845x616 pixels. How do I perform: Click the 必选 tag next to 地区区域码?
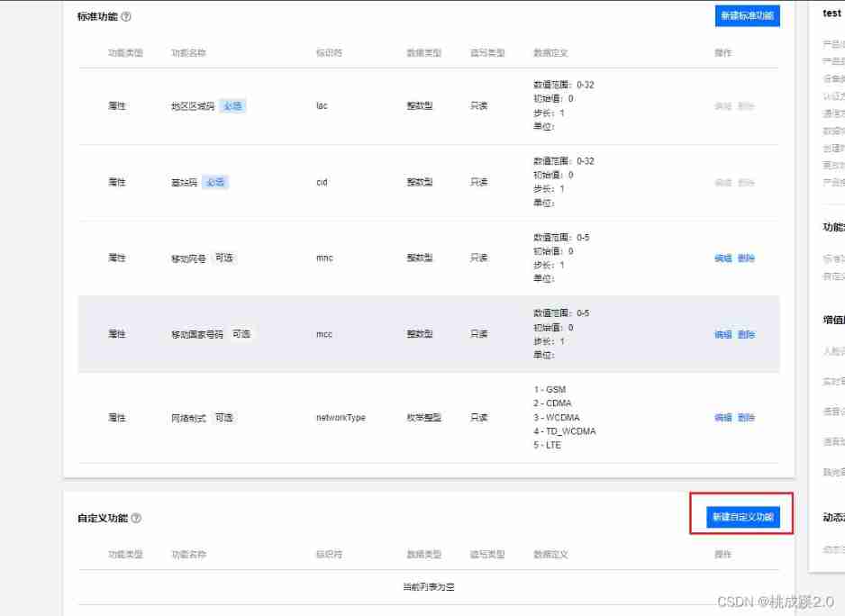[x=232, y=106]
